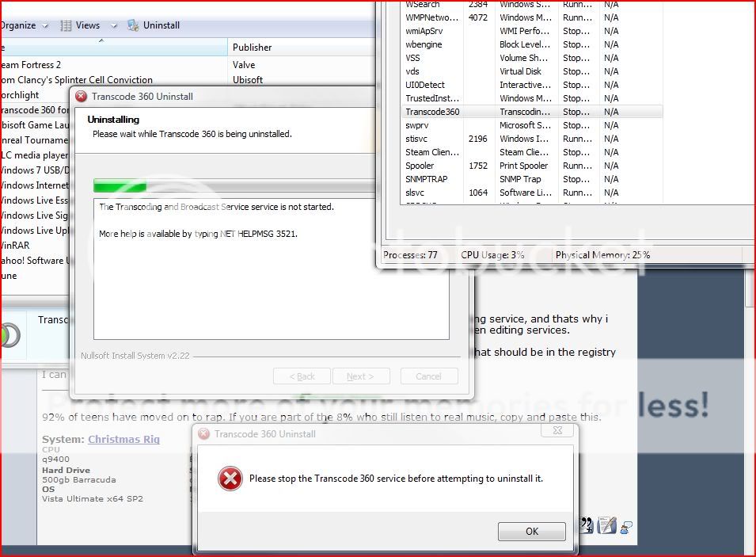Select VLC media player in the list

pos(35,155)
